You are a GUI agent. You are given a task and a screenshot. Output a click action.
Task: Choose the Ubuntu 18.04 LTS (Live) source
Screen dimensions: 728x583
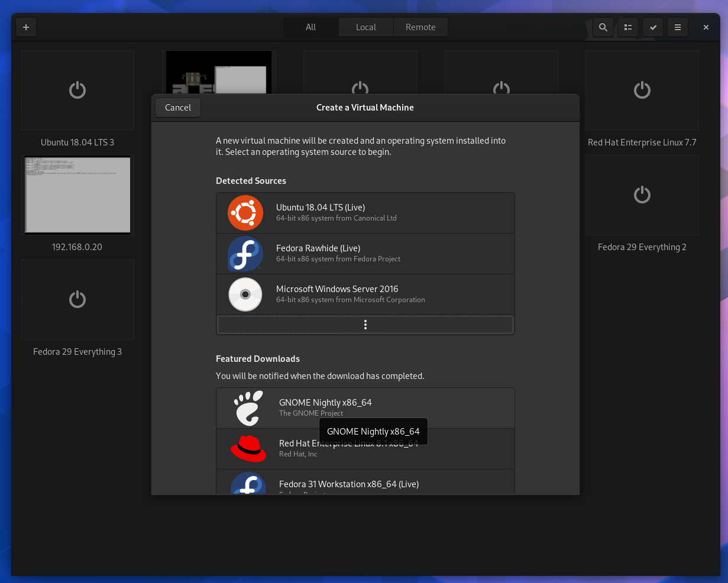(x=365, y=213)
